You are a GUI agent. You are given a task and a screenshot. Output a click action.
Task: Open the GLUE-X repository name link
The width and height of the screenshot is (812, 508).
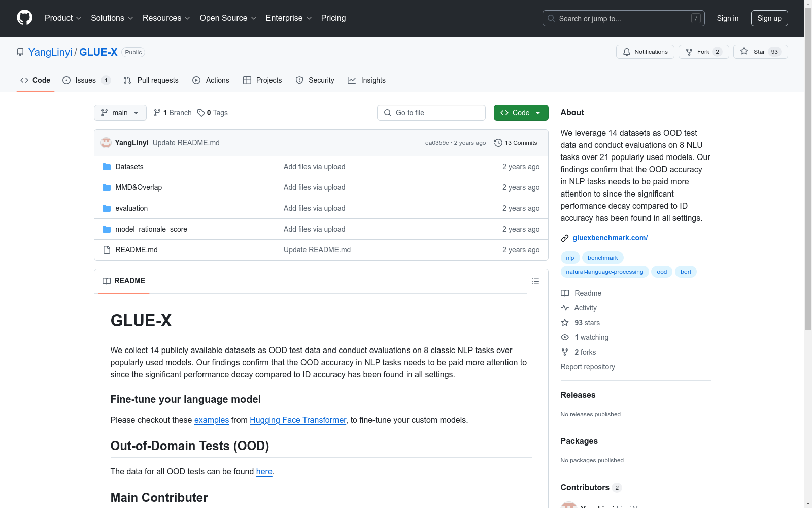click(98, 52)
